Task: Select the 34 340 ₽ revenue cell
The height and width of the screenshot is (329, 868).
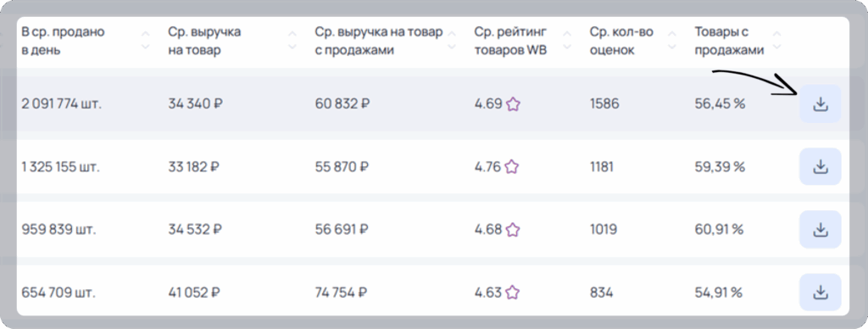Action: (x=196, y=103)
